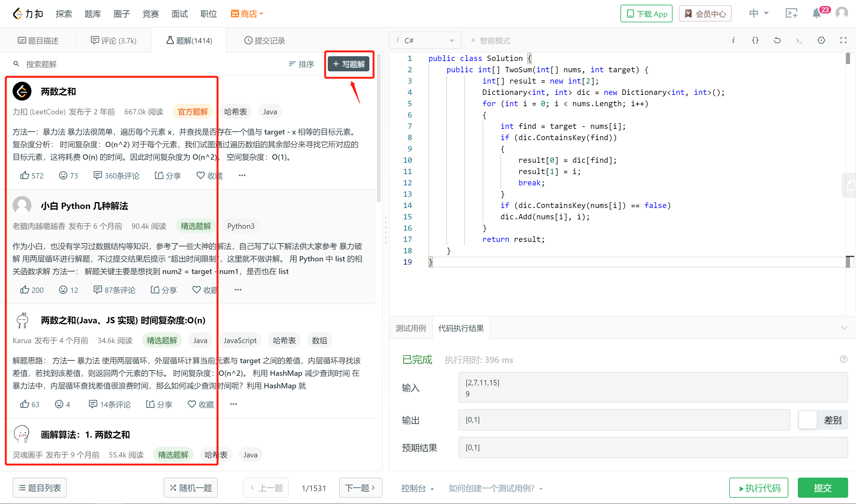This screenshot has height=504, width=856.
Task: Open the 测试用例 test cases tab
Action: tap(410, 328)
